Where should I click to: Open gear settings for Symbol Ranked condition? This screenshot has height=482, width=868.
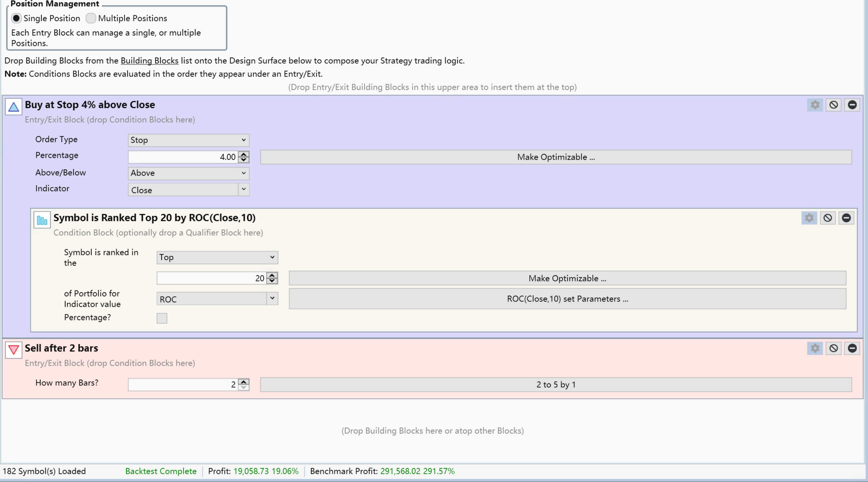coord(809,218)
